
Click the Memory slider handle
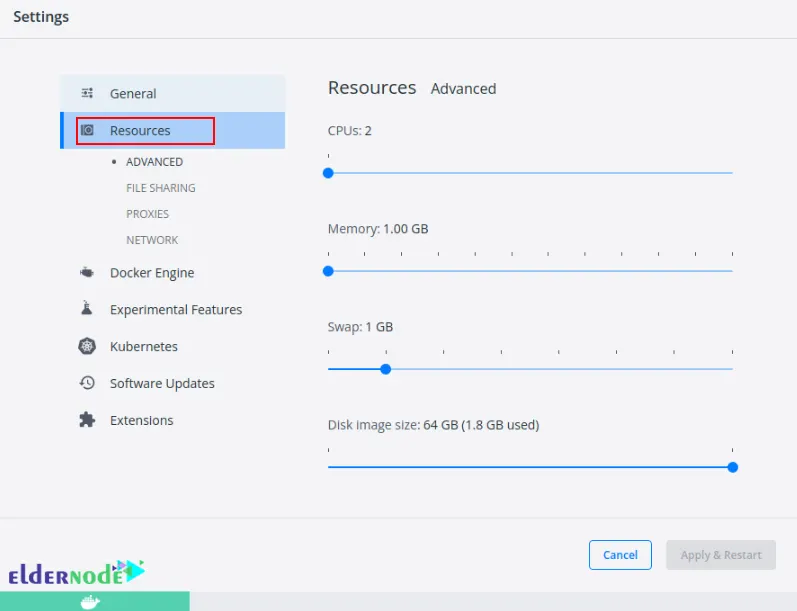(328, 271)
